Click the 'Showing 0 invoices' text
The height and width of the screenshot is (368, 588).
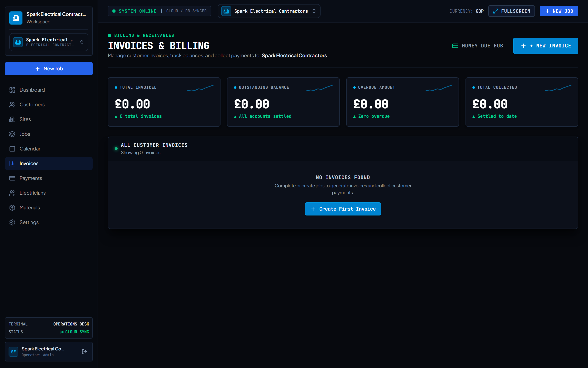pos(140,153)
